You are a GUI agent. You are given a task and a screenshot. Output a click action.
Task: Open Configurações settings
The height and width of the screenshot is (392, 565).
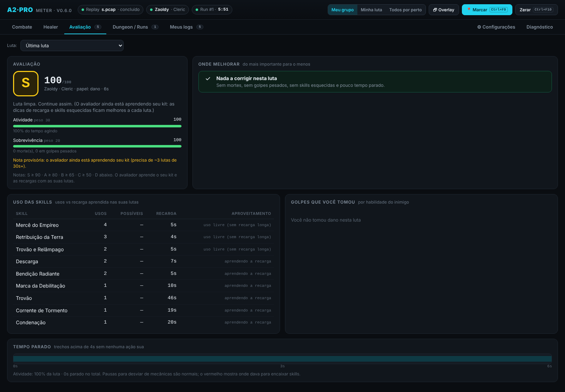pos(496,27)
